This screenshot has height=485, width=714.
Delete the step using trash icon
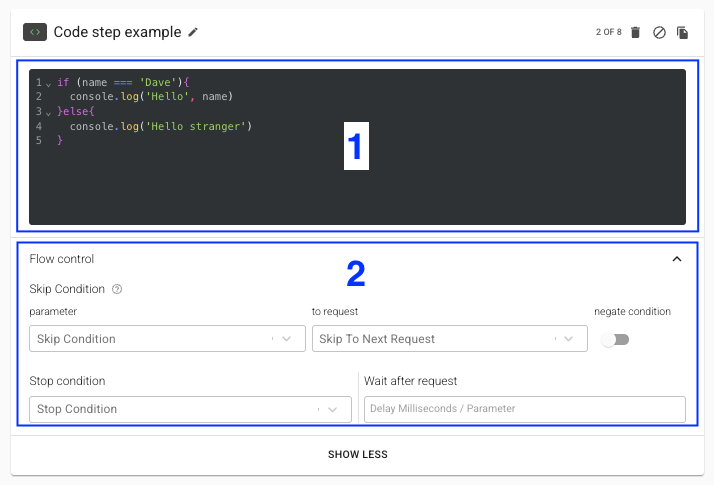tap(635, 32)
